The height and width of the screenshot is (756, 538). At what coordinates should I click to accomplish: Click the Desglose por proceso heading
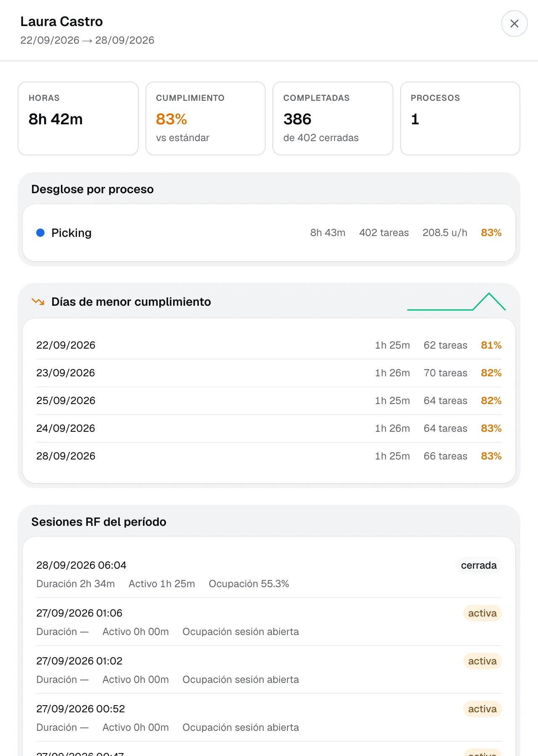tap(92, 189)
